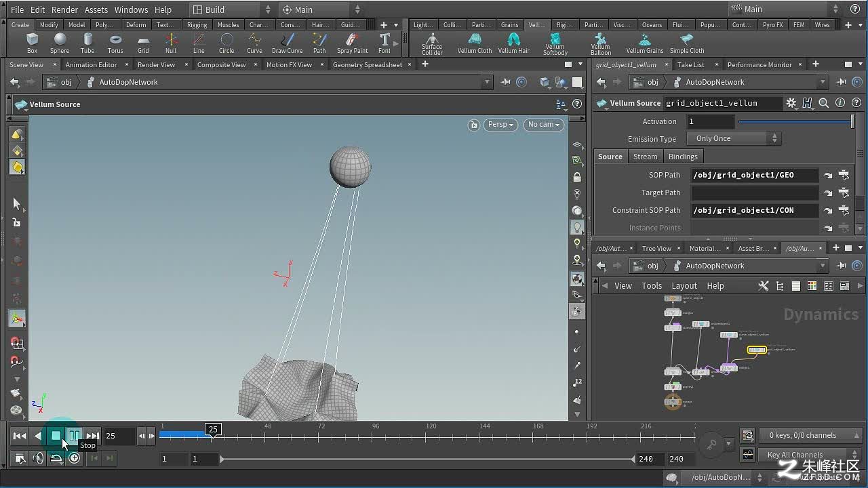The image size is (868, 488).
Task: Edit the SOP Path field
Action: point(755,175)
